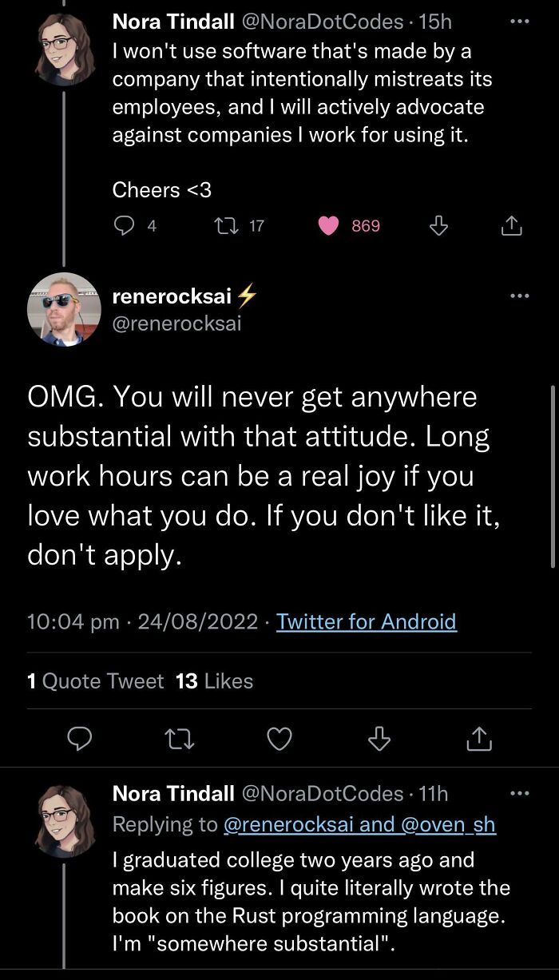559x980 pixels.
Task: Download the top tweet via arrow icon
Action: tap(438, 227)
